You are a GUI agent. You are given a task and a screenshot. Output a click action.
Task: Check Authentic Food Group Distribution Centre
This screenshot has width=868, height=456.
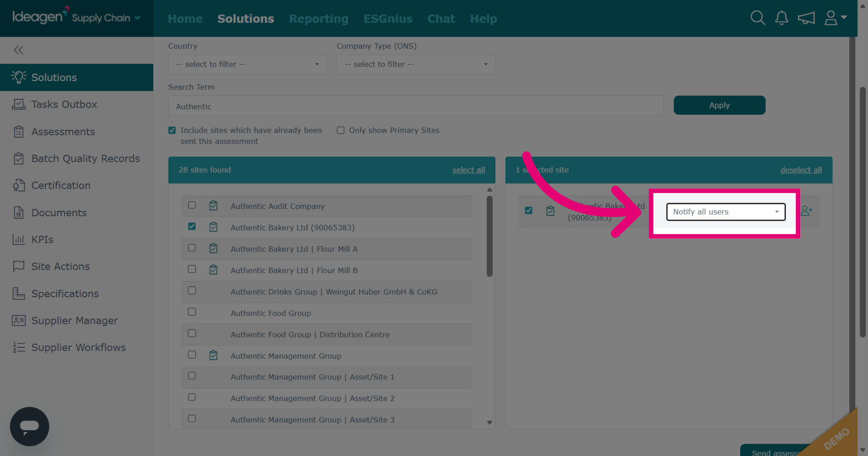coord(192,333)
